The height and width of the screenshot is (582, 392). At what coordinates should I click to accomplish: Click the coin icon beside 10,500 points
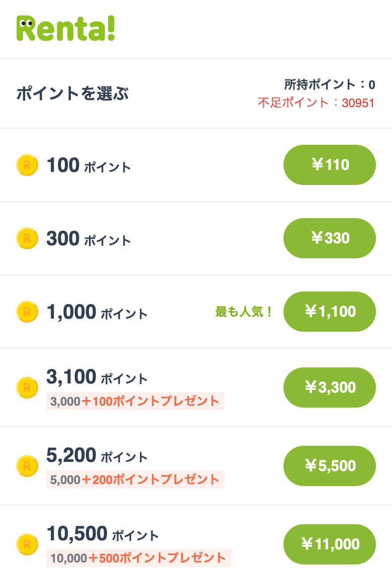tap(27, 544)
